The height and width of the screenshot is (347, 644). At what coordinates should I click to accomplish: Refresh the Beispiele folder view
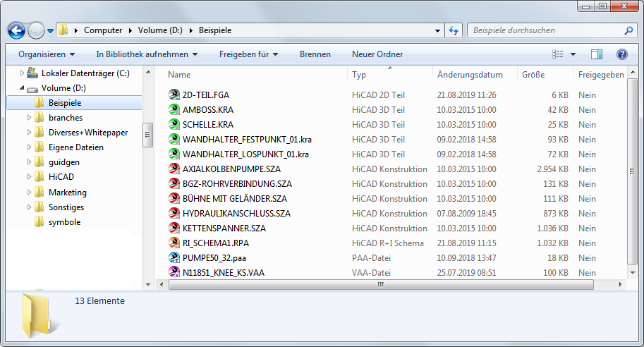[x=454, y=30]
